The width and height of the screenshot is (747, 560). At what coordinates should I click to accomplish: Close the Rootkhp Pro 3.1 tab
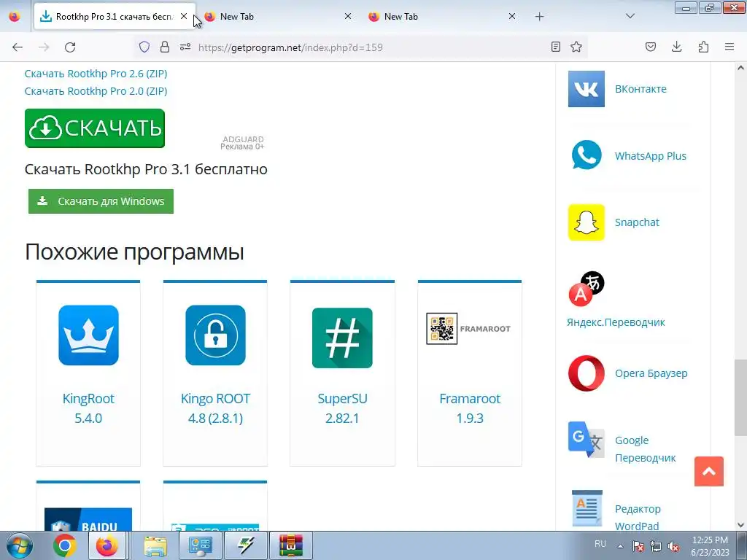[184, 16]
